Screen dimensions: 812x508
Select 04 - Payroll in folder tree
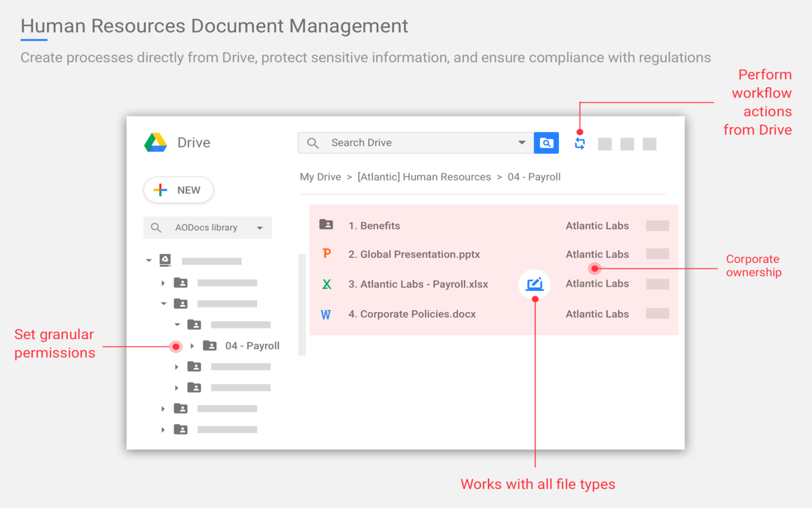252,346
